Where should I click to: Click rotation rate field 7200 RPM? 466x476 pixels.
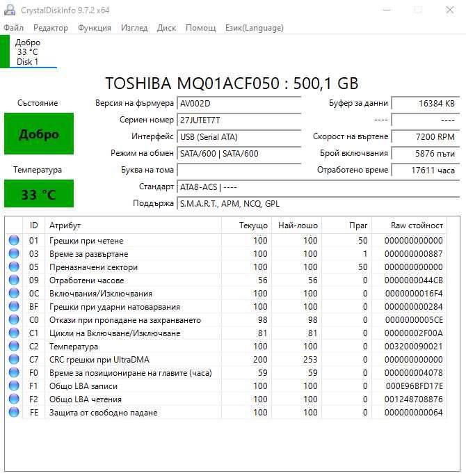tap(426, 137)
